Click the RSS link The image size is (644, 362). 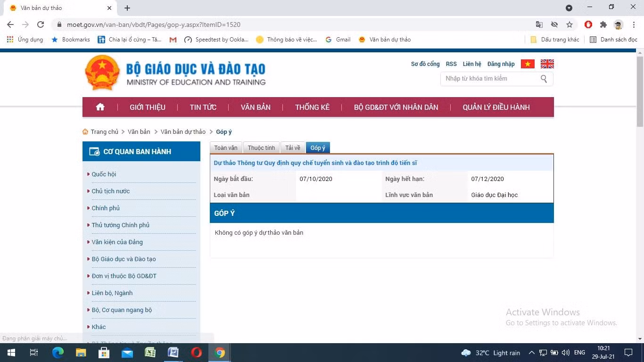[451, 64]
